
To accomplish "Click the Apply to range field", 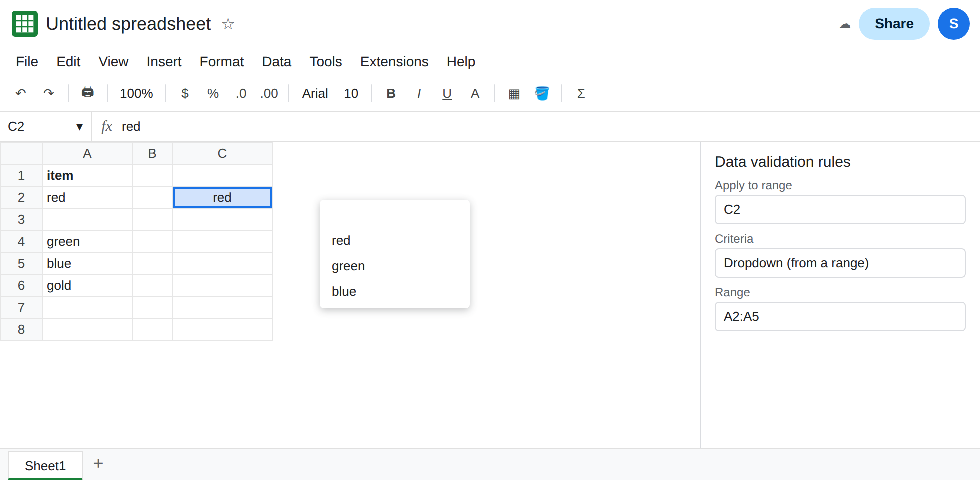I will 840,209.
